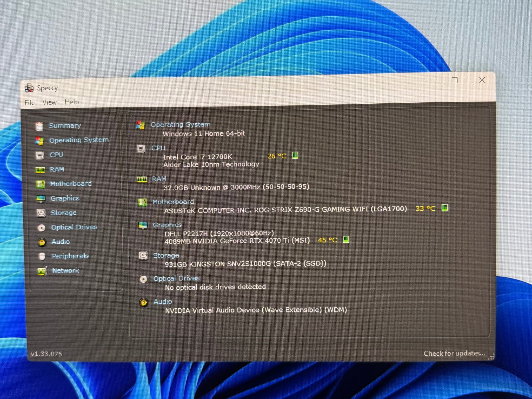The height and width of the screenshot is (399, 532).
Task: Click the Peripherals mouse icon in sidebar
Action: (x=42, y=256)
